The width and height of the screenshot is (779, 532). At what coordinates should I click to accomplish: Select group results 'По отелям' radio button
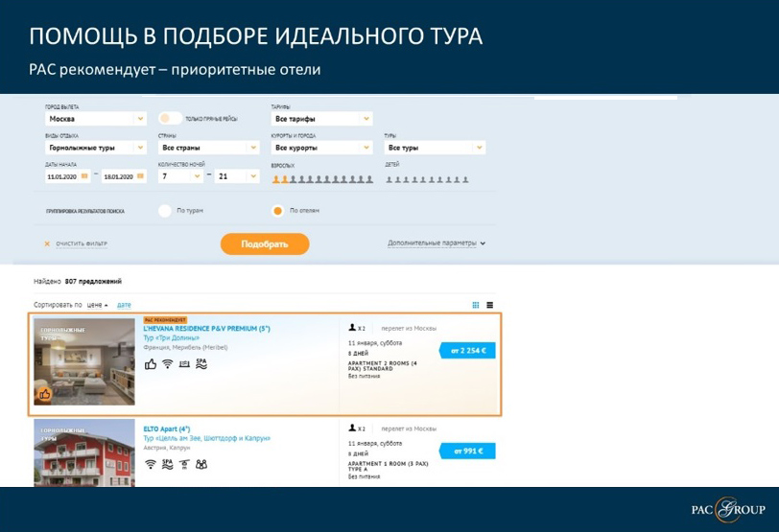(x=278, y=210)
